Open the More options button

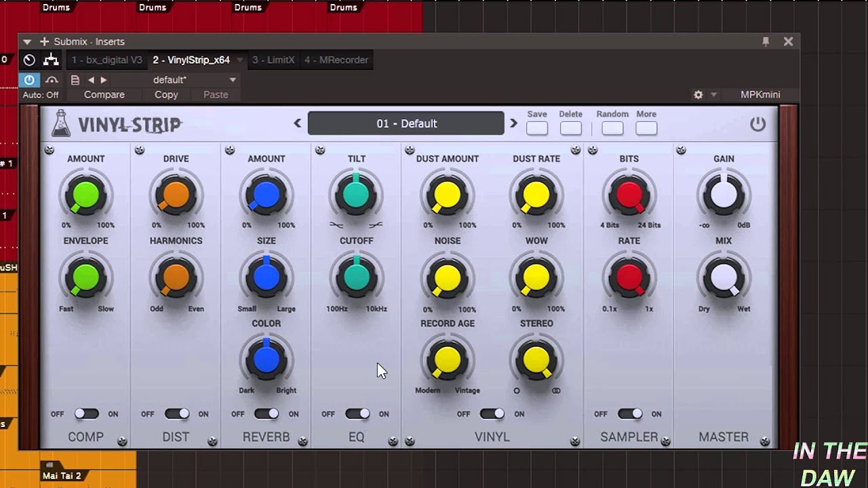tap(646, 128)
